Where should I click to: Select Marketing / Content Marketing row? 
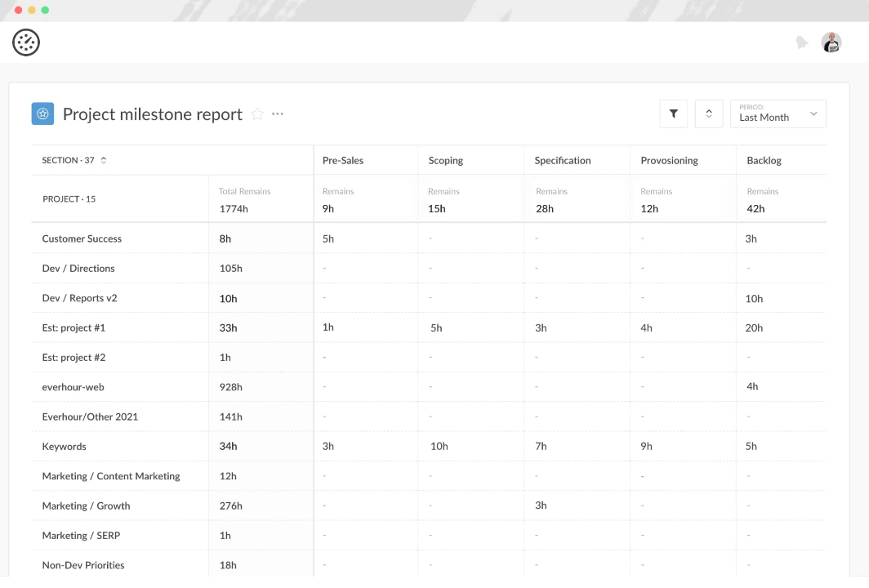(x=429, y=476)
